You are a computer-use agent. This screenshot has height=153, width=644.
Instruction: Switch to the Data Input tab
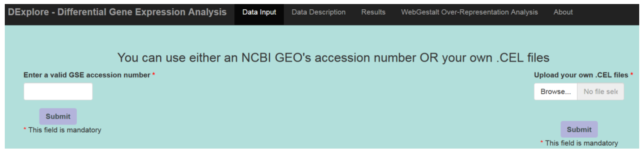point(259,12)
